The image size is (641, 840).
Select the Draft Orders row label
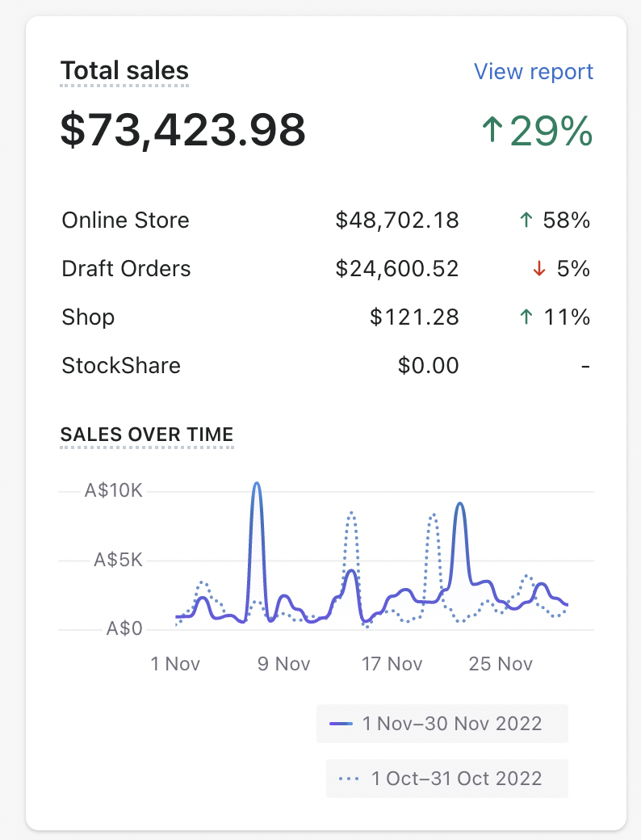point(126,269)
